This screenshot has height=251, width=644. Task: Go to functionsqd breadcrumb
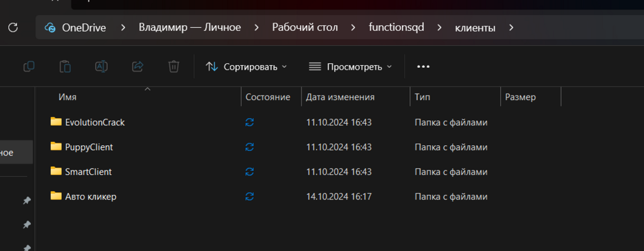(x=396, y=28)
